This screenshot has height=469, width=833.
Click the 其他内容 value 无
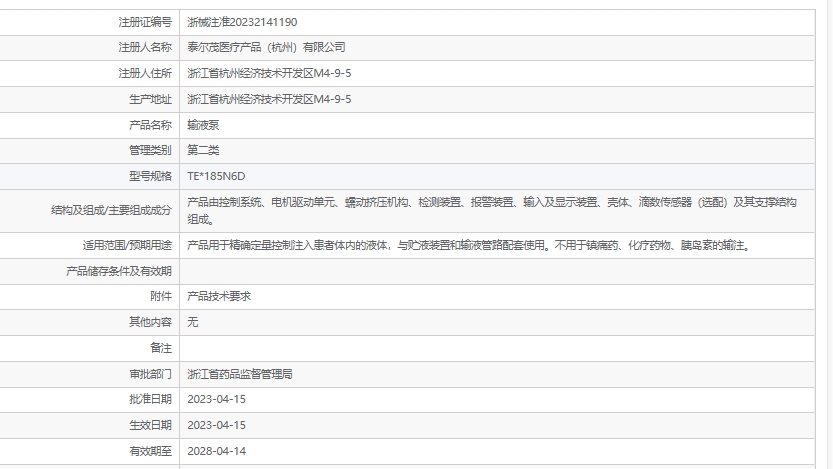tap(193, 322)
